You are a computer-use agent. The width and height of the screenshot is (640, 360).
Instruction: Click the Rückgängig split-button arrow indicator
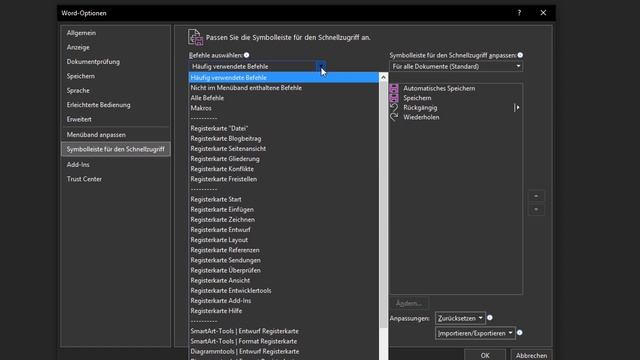pyautogui.click(x=517, y=107)
